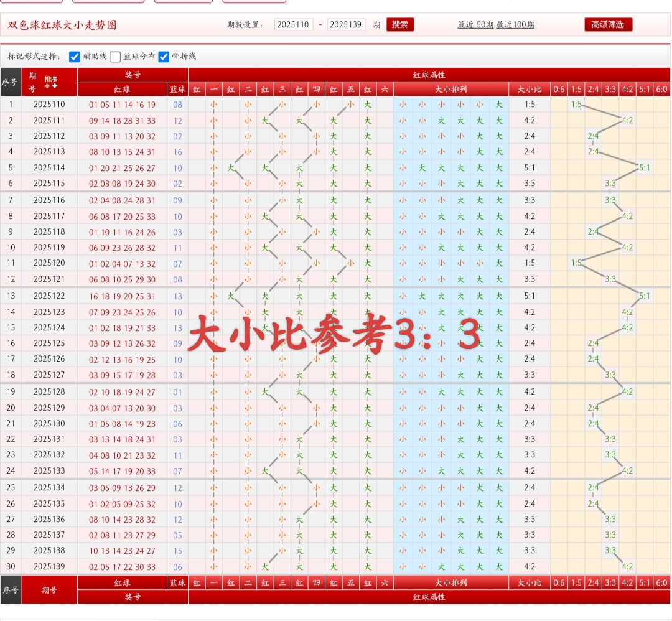Click the descending sort arrow in 期号 column
The width and height of the screenshot is (672, 621).
point(54,85)
